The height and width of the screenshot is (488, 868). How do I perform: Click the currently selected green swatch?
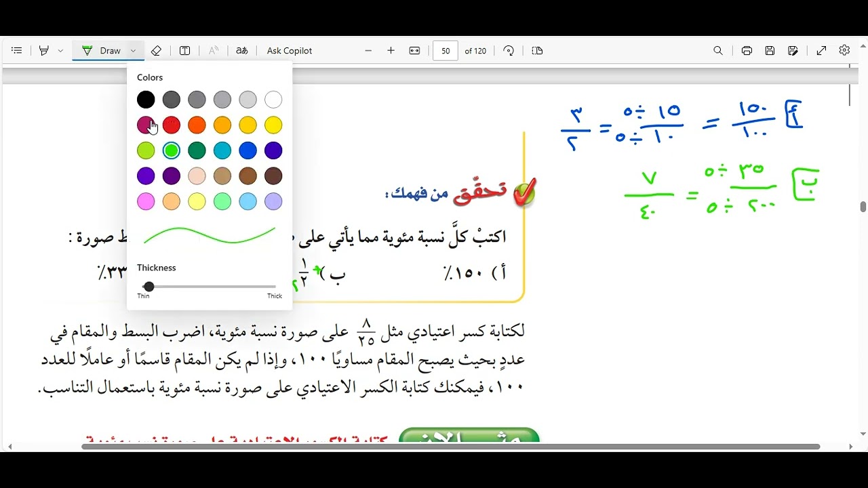click(x=172, y=150)
